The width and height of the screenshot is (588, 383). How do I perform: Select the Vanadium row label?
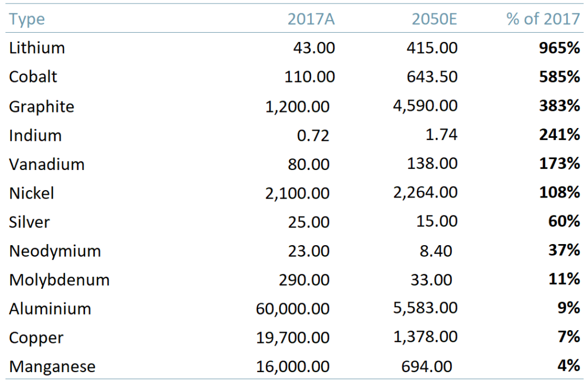[47, 164]
